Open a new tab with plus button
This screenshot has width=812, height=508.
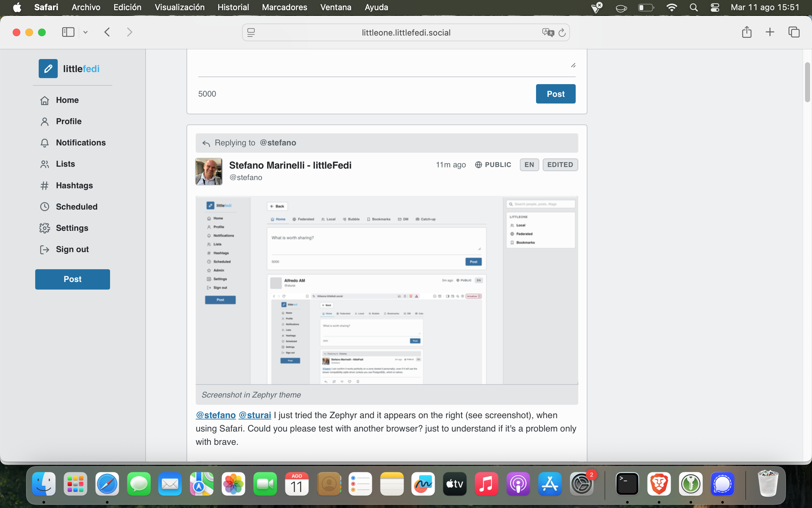(x=770, y=32)
